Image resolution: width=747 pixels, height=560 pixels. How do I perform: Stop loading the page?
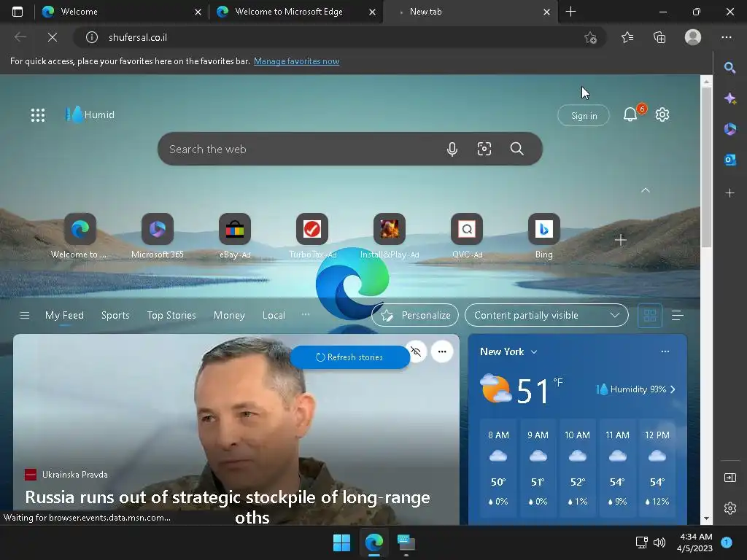(53, 37)
